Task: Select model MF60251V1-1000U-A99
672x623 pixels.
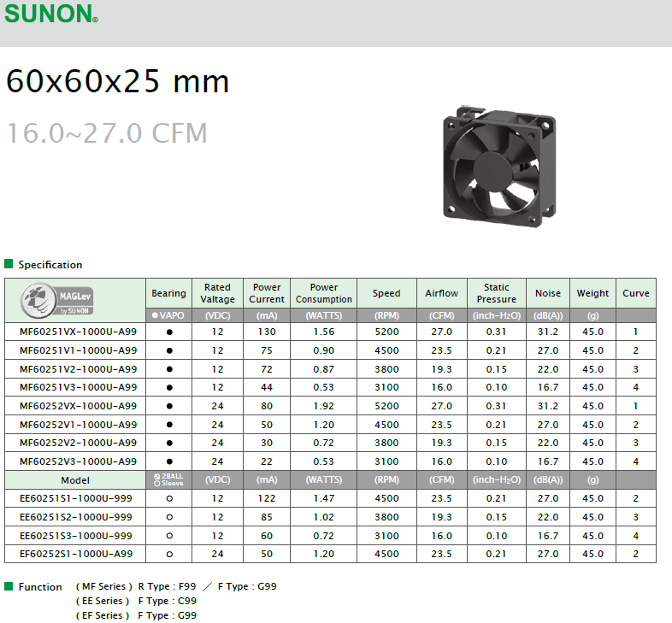Action: tap(79, 350)
